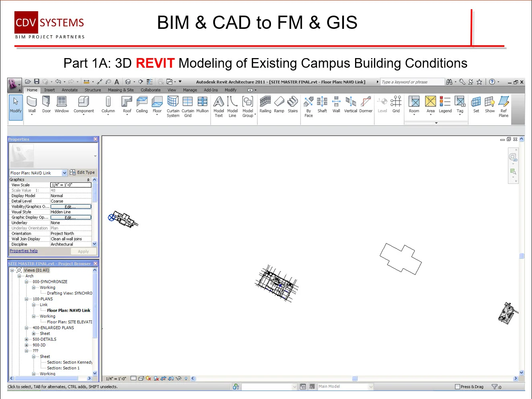Select the Window tool
Viewport: 532px width, 399px height.
[x=62, y=105]
